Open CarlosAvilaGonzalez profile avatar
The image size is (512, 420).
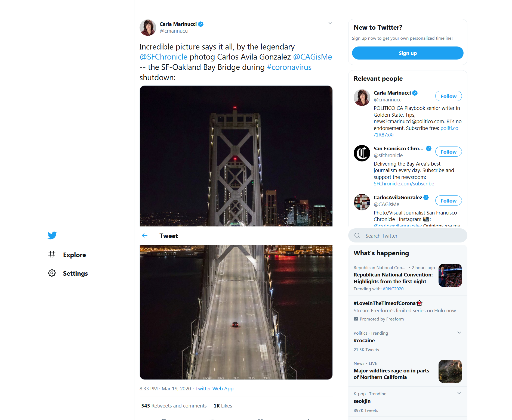[362, 202]
